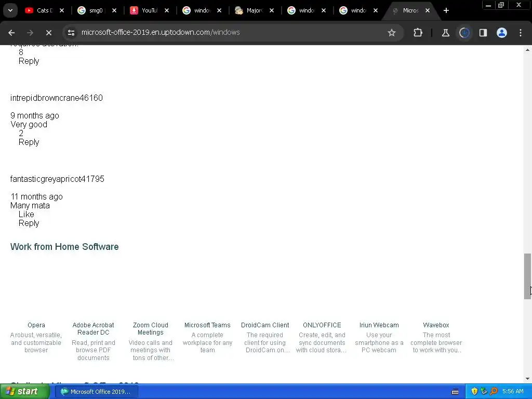Viewport: 532px width, 399px height.
Task: Open a new browser tab
Action: click(x=446, y=10)
